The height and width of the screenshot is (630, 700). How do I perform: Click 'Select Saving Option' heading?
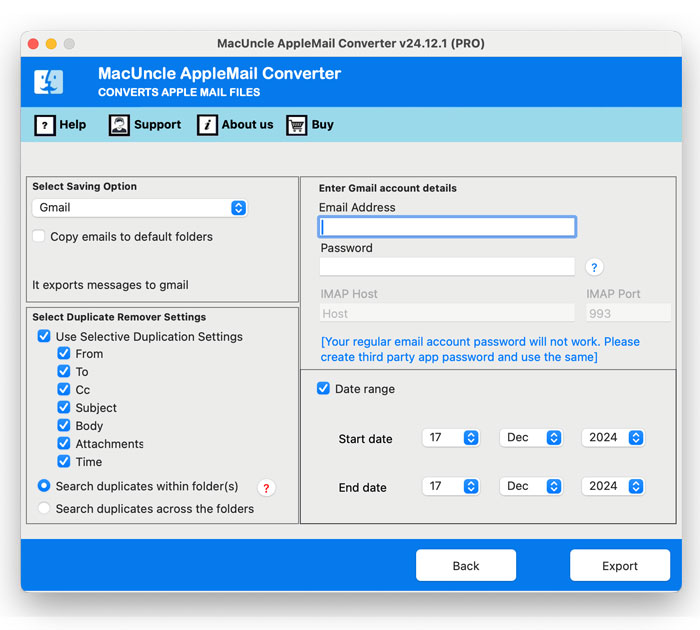click(84, 187)
